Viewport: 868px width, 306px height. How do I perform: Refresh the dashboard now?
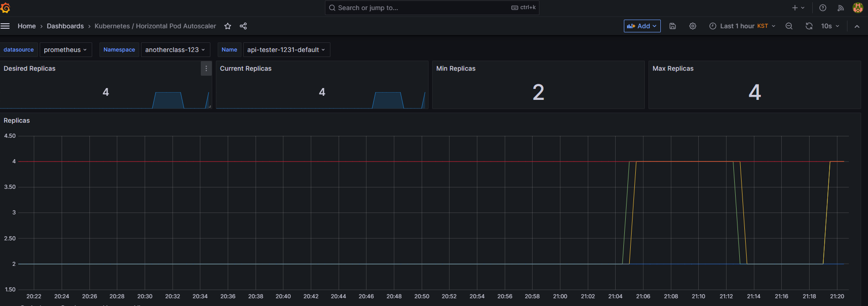809,26
